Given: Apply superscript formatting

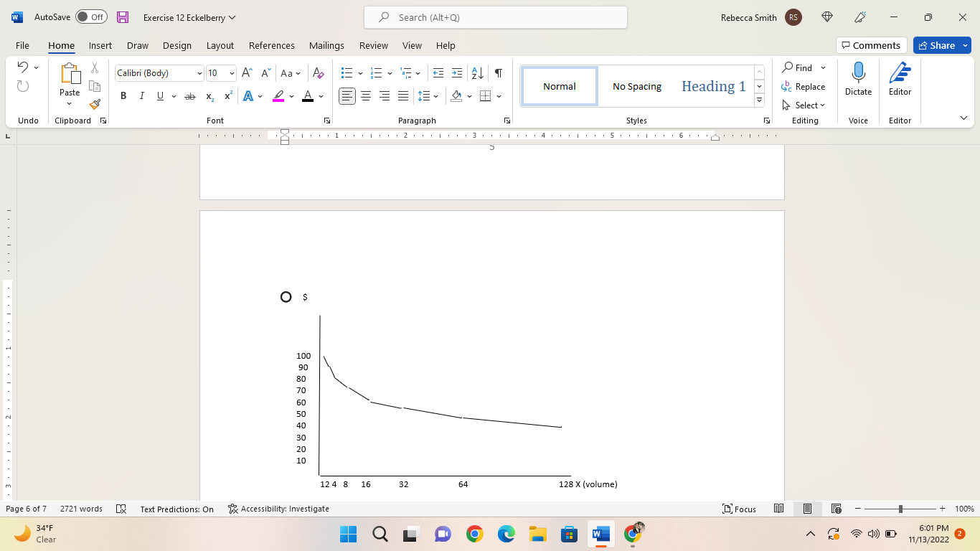Looking at the screenshot, I should (228, 96).
